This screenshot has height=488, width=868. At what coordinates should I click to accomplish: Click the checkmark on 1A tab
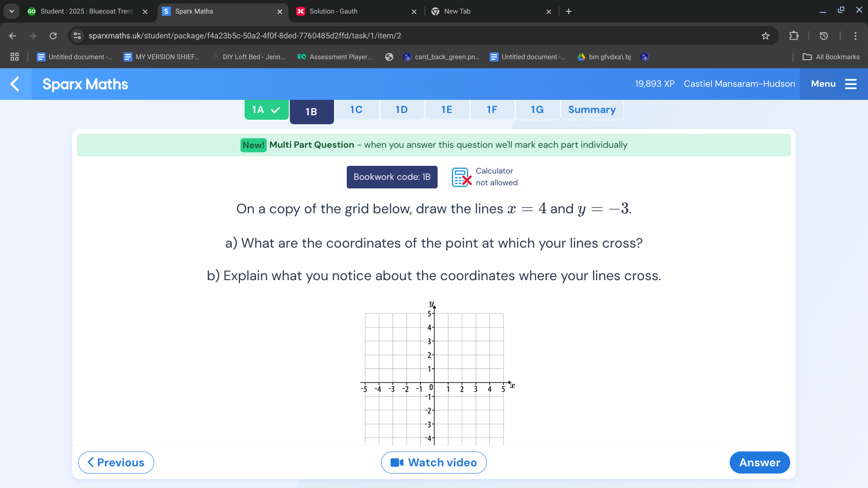(275, 110)
